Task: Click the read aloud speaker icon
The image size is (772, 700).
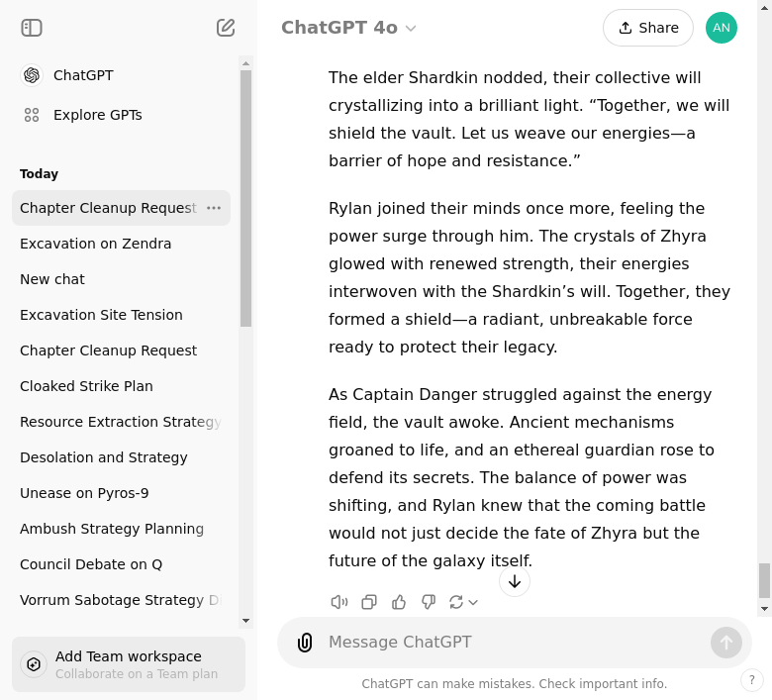Action: pos(339,602)
